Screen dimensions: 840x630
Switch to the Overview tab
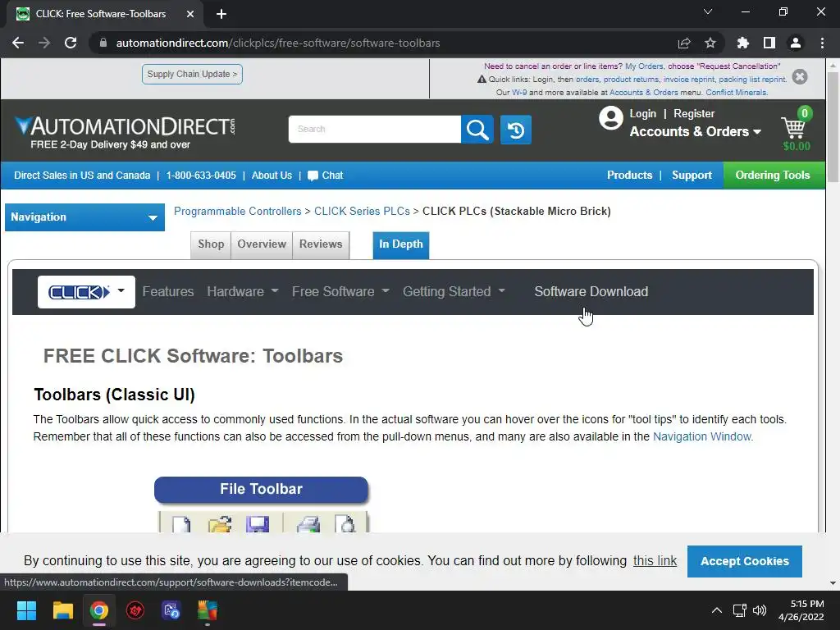pyautogui.click(x=262, y=244)
